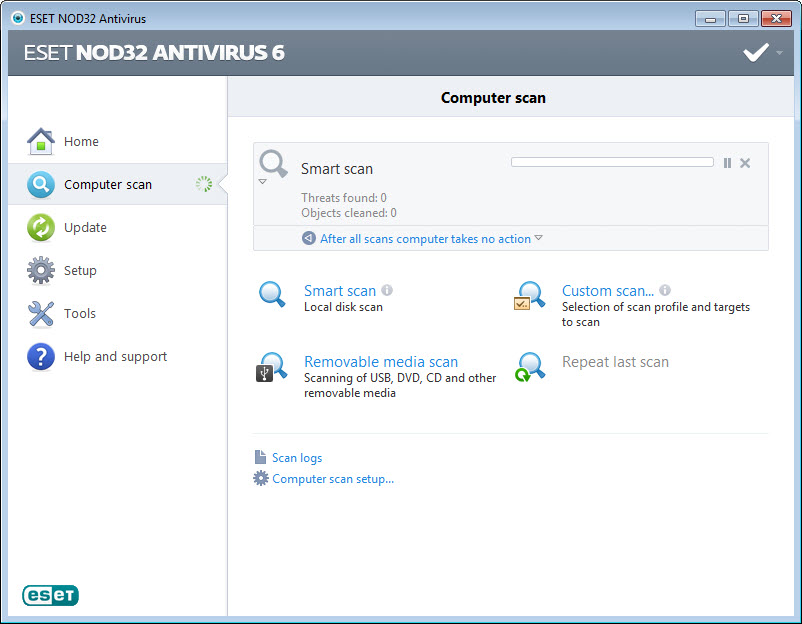Minimize the ESET window

click(x=710, y=19)
